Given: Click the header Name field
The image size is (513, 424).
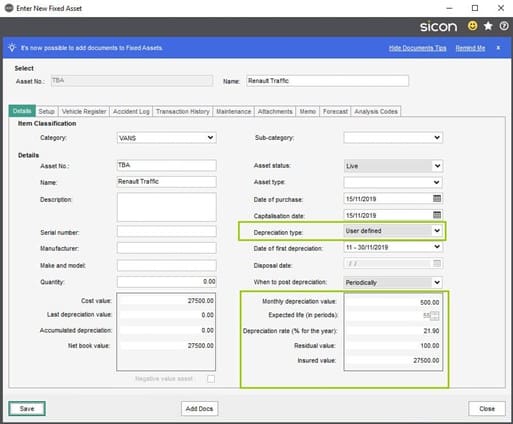Looking at the screenshot, I should point(327,81).
